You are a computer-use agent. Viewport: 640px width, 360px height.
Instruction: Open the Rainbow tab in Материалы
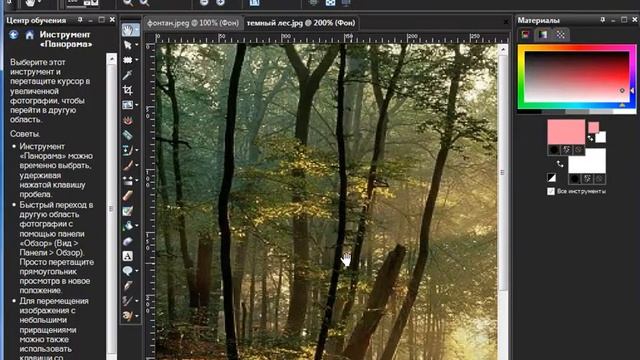tap(543, 35)
